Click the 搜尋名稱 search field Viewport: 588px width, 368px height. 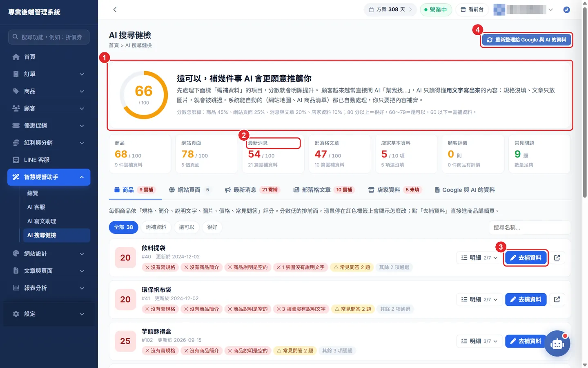(530, 227)
